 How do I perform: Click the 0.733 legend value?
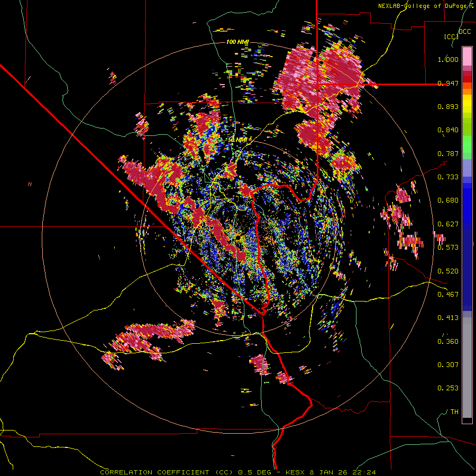pos(448,177)
